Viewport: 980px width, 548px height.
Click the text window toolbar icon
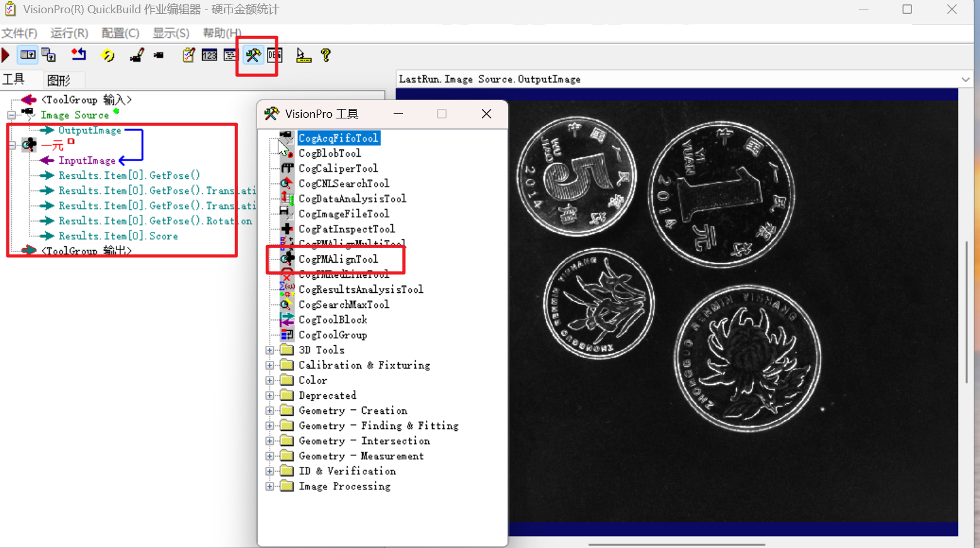coord(230,55)
